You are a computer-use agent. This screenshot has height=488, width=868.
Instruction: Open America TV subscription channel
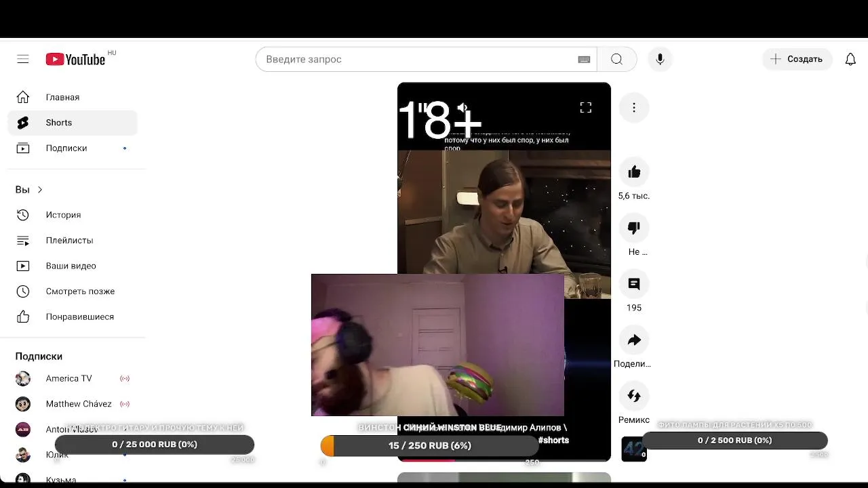[x=73, y=378]
